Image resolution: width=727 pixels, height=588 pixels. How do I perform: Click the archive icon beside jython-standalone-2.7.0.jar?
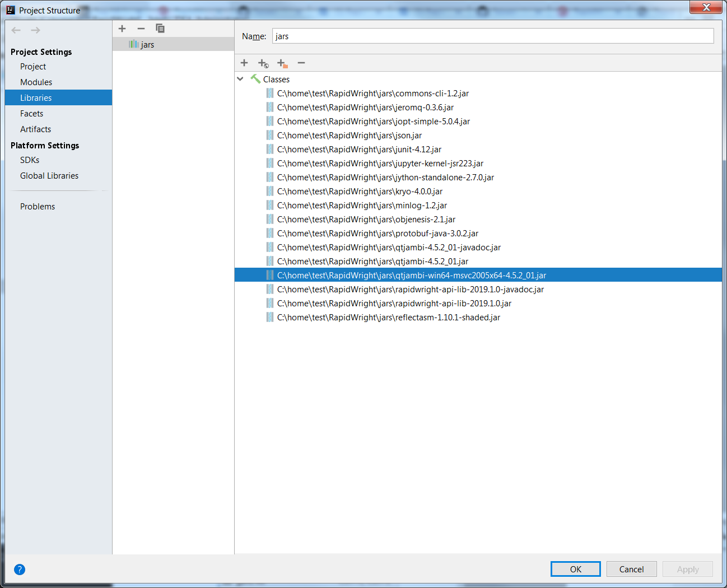[270, 177]
